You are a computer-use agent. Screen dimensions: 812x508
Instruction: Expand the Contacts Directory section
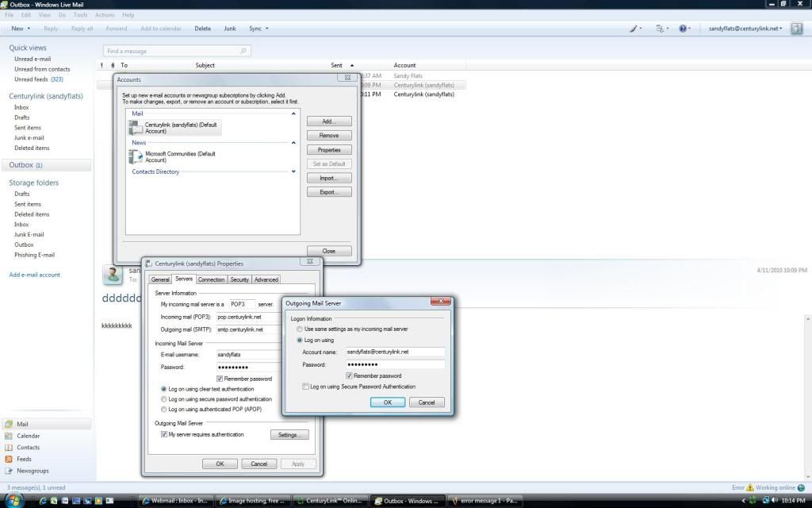[293, 171]
